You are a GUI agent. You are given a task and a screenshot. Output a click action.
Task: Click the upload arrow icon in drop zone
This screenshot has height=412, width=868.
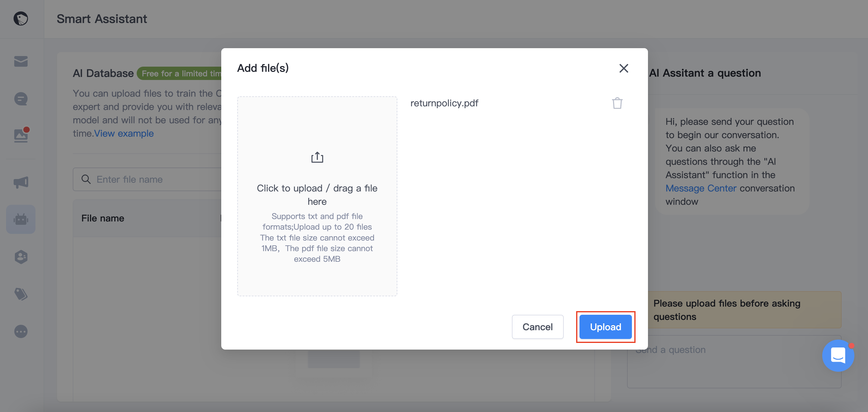pyautogui.click(x=317, y=157)
